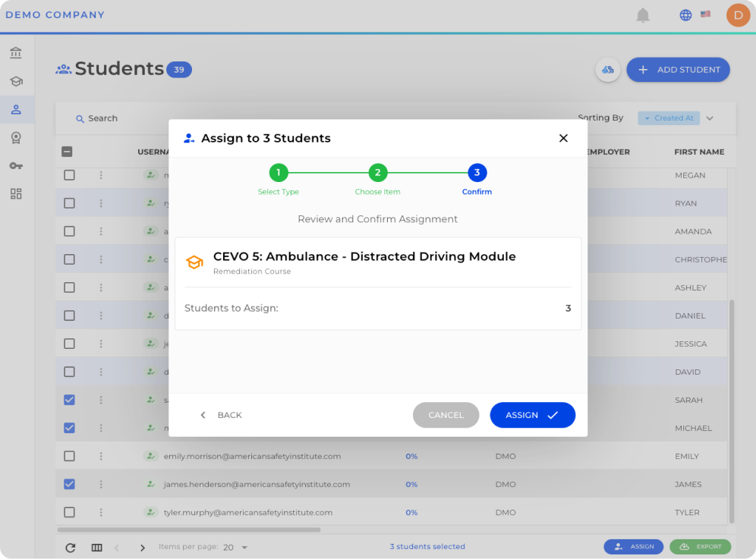Viewport: 756px width, 559px height.
Task: Uncheck the box for Sarah's row
Action: tap(69, 400)
